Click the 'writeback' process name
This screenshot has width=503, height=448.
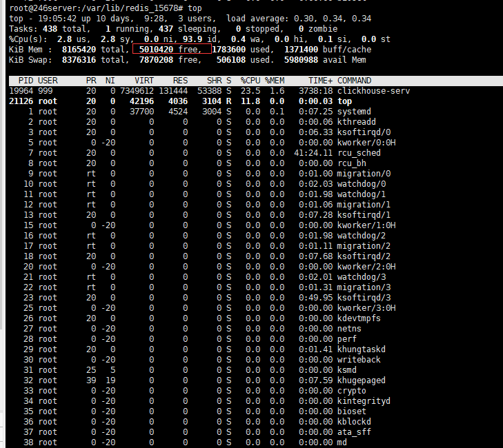[359, 360]
